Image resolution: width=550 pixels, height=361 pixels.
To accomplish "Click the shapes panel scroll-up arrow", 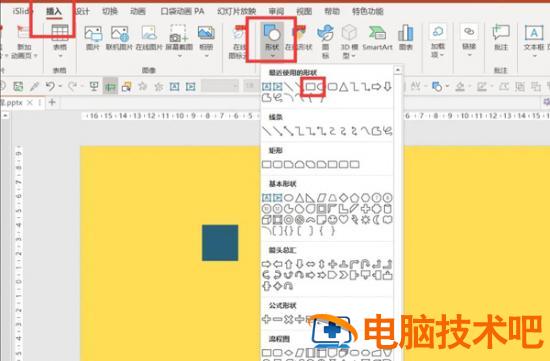I will point(397,70).
